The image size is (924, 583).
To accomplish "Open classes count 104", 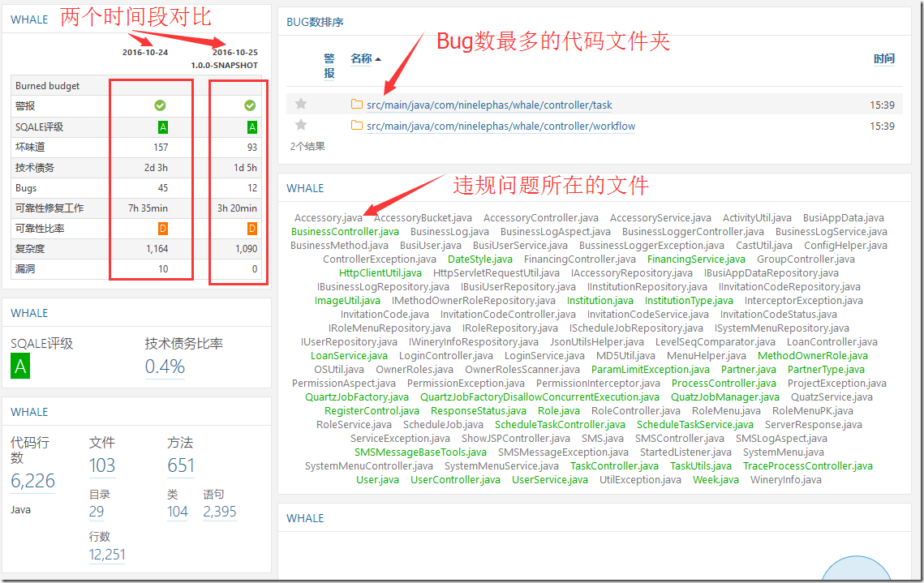I will pos(178,511).
